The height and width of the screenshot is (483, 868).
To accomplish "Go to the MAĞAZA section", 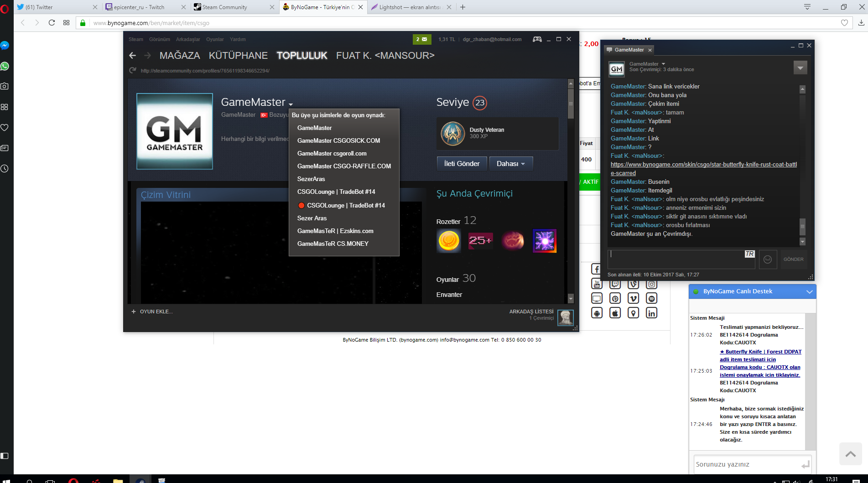I will click(180, 56).
